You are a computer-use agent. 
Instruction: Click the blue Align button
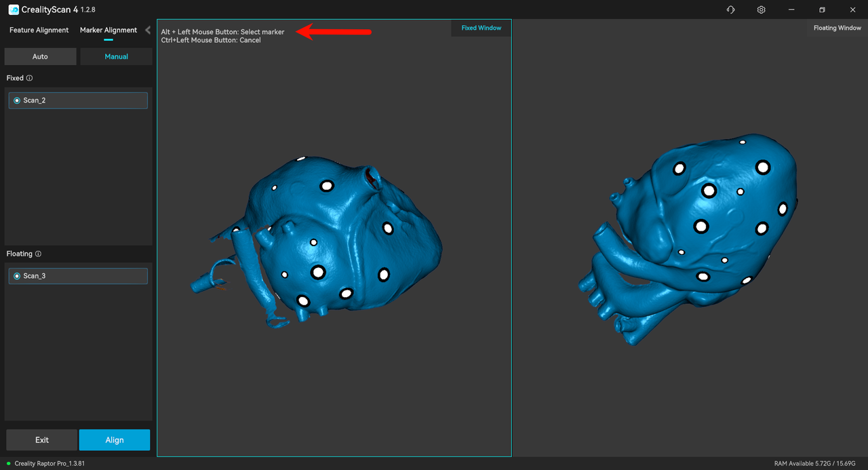pos(115,440)
